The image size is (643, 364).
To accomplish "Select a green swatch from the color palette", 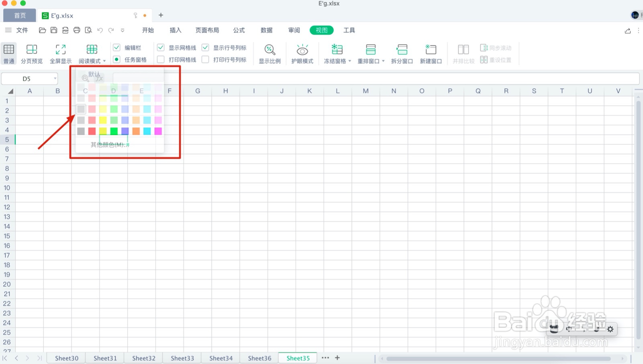I will [x=114, y=131].
